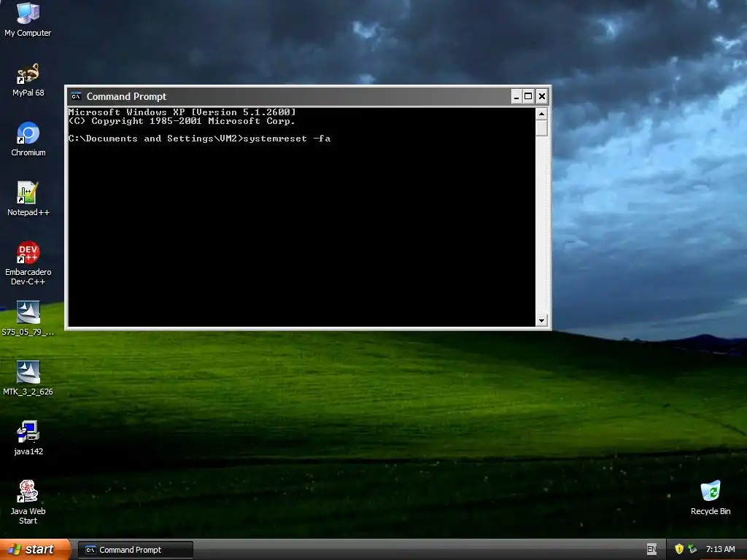Viewport: 747px width, 560px height.
Task: Minimize the Command Prompt window
Action: 516,97
